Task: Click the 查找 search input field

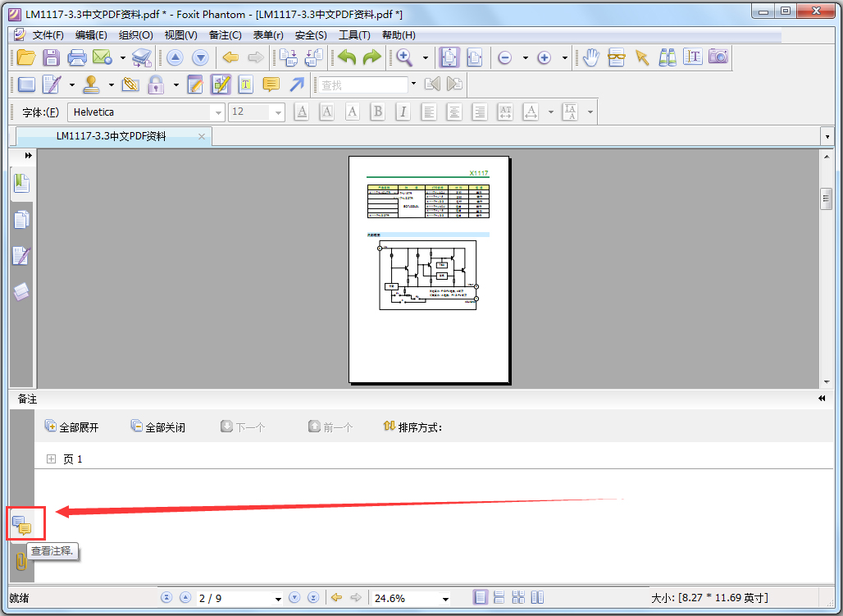Action: (x=363, y=85)
